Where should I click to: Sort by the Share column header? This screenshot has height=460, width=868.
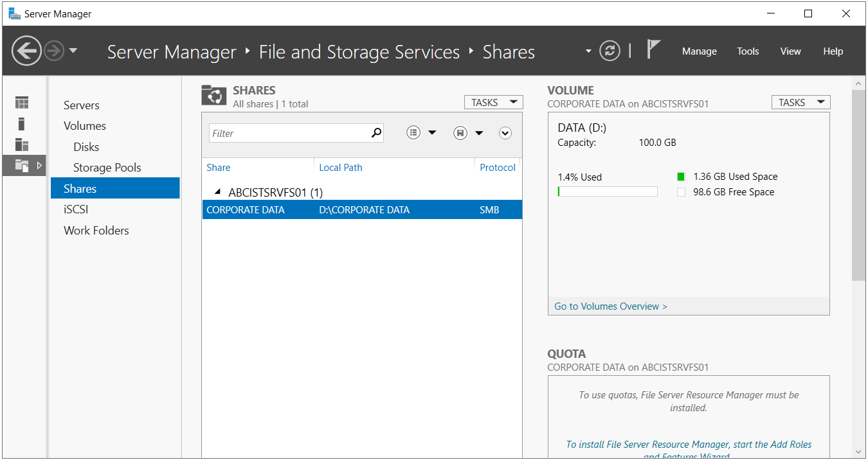pyautogui.click(x=219, y=168)
